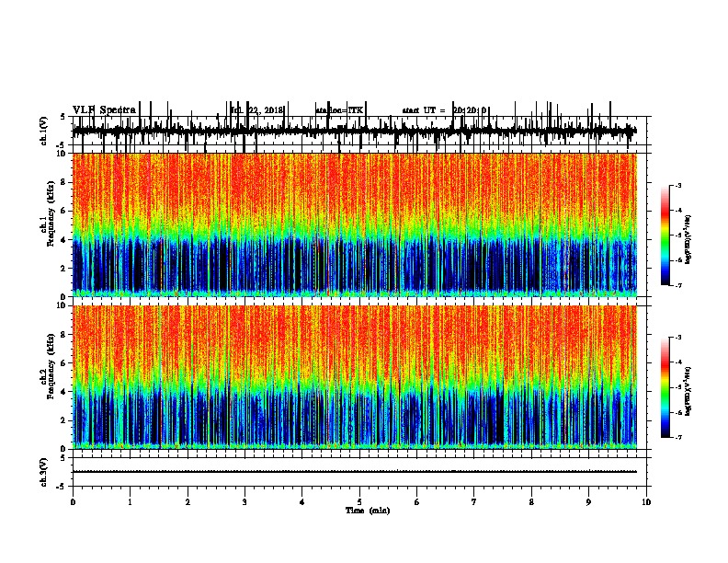Click the time axis tick label "8"

tap(531, 502)
